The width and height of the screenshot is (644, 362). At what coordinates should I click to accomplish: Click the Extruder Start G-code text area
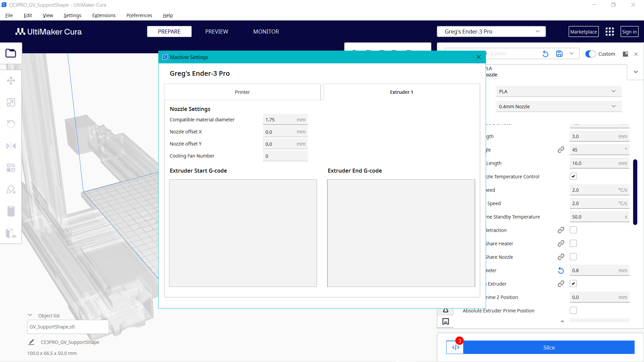coord(243,233)
